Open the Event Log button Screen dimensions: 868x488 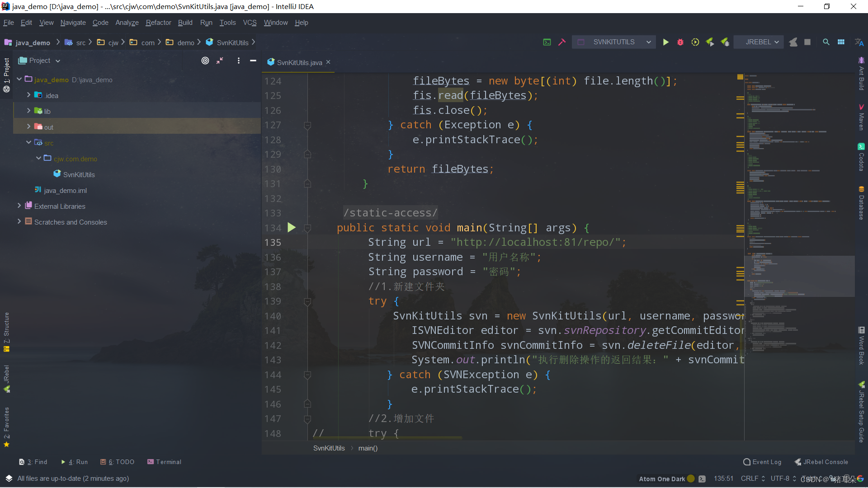[x=762, y=462]
